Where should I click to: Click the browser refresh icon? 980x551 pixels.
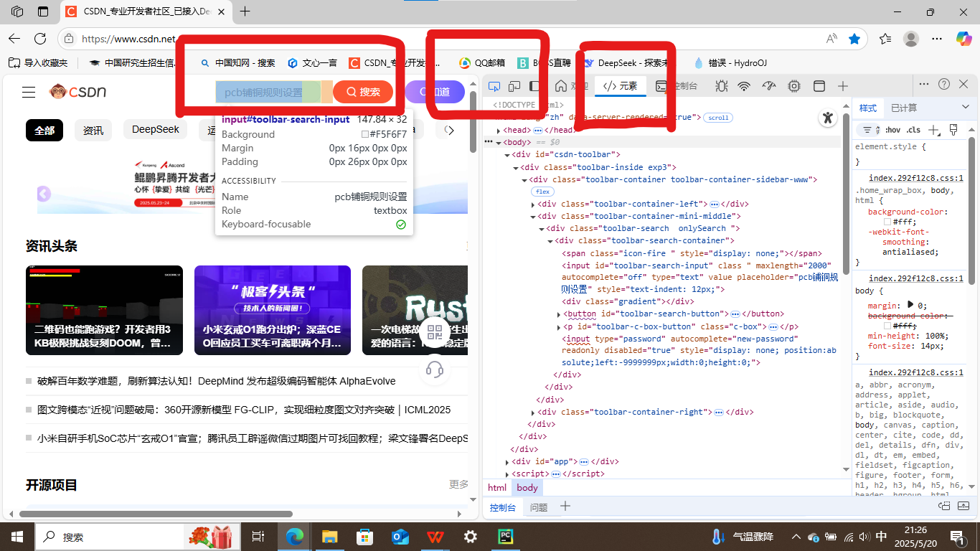click(40, 39)
